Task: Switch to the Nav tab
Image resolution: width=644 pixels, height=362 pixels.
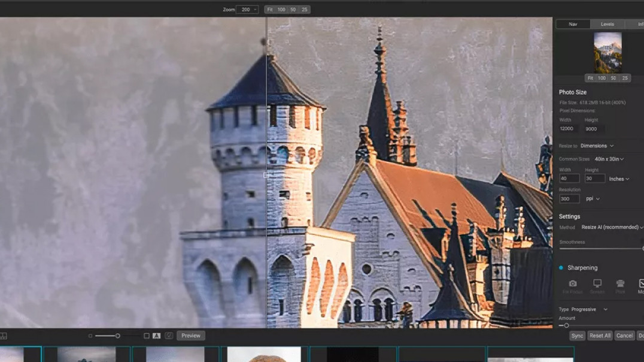Action: (x=573, y=24)
